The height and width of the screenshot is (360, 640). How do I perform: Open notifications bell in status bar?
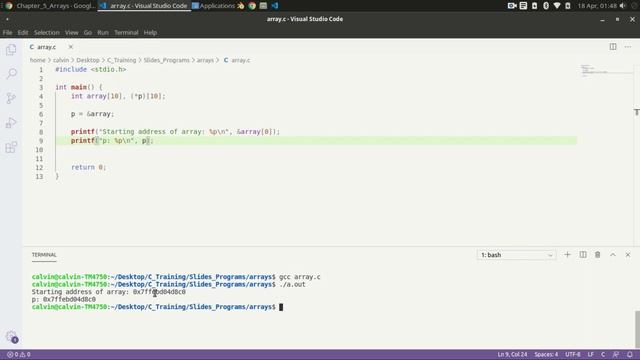click(x=630, y=354)
